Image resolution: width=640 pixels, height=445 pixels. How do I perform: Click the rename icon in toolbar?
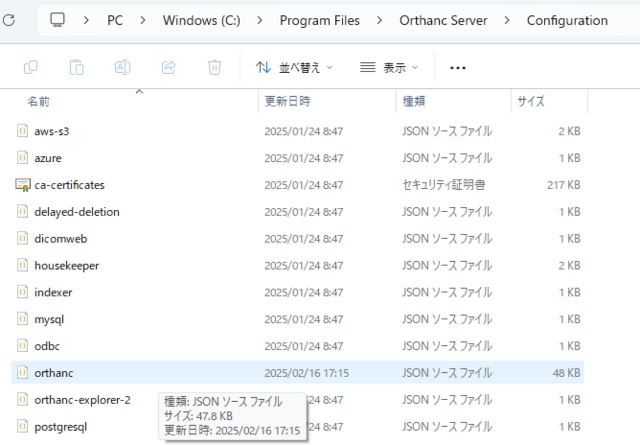123,67
